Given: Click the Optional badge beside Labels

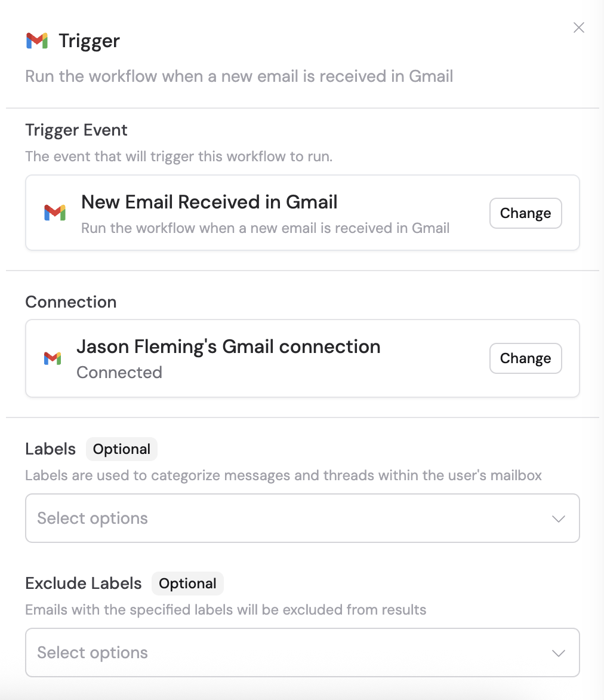Looking at the screenshot, I should pyautogui.click(x=121, y=449).
